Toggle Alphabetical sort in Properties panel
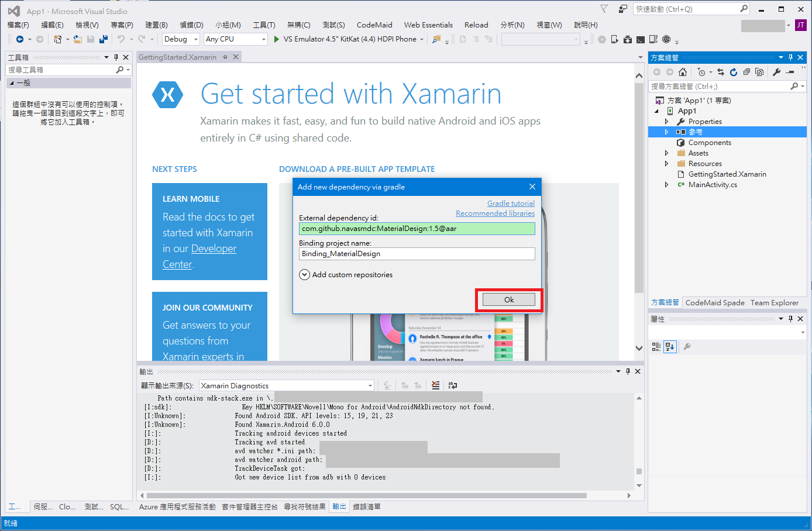Screen dimensions: 812x531 (x=670, y=347)
